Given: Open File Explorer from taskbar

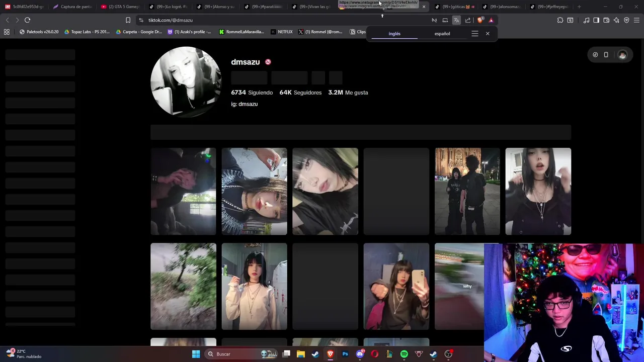Looking at the screenshot, I should [301, 354].
